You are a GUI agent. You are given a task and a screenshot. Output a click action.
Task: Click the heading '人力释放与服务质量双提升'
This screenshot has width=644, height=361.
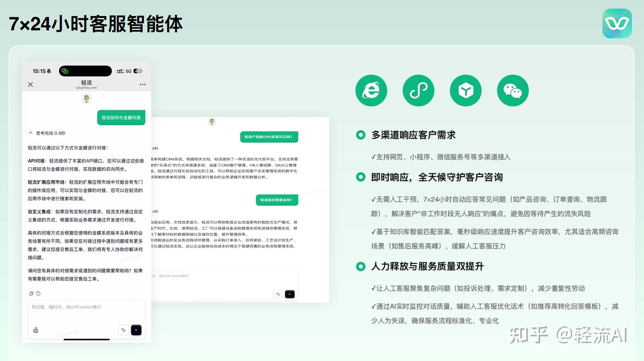click(x=428, y=266)
